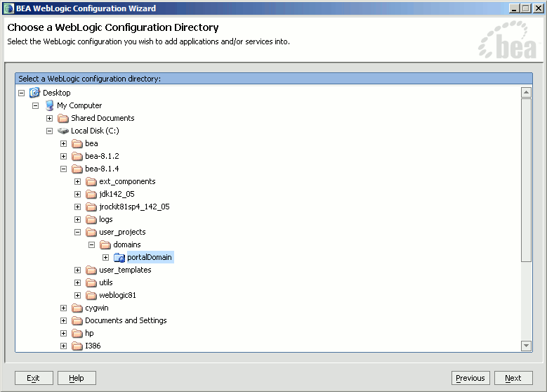547x392 pixels.
Task: Select the weblogic81 label
Action: [117, 295]
